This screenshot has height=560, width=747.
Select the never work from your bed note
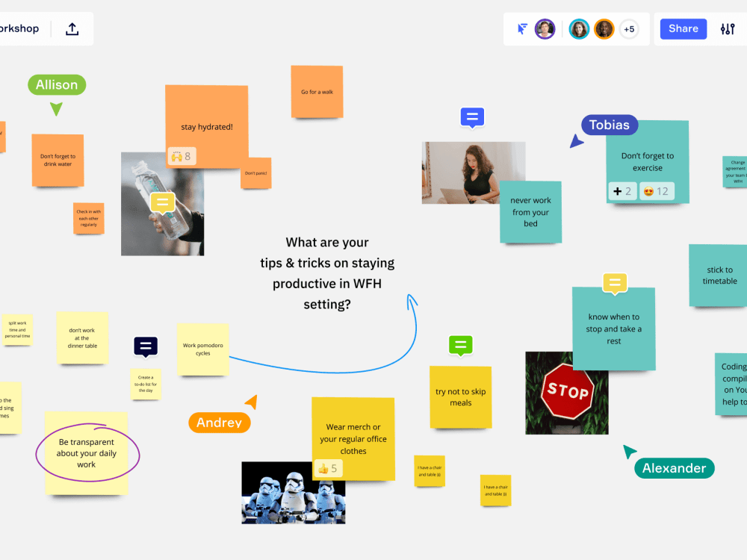tap(530, 212)
